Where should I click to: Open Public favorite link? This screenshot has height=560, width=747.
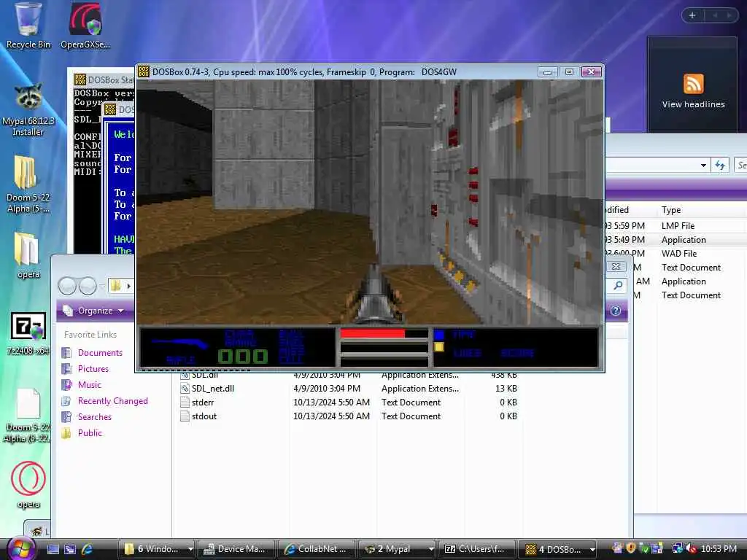pyautogui.click(x=90, y=433)
